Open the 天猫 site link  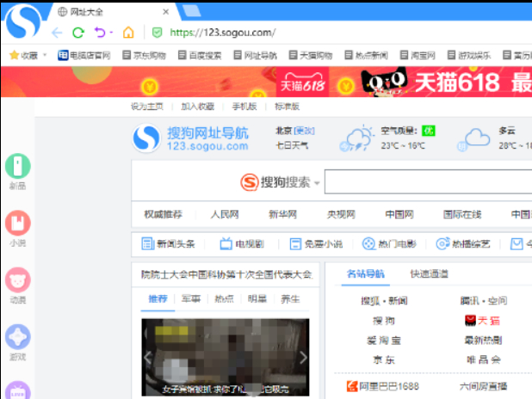[483, 321]
